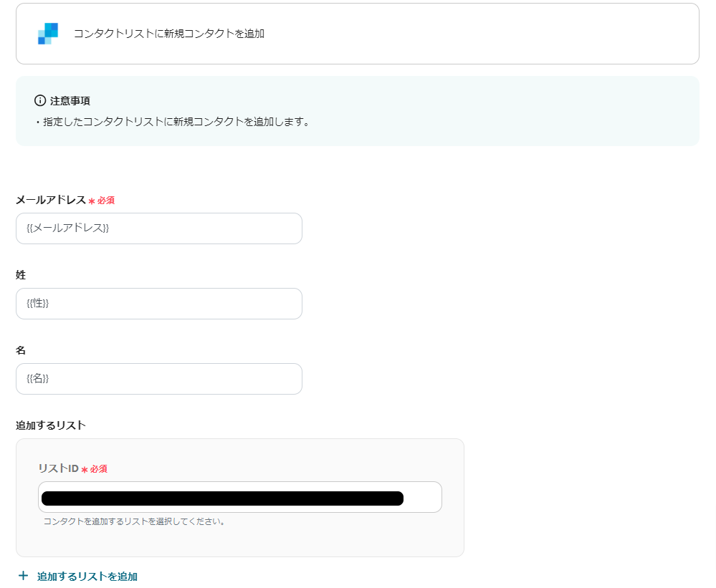This screenshot has height=588, width=716.
Task: Click hint コンタクトを追加するリストを選択してください。
Action: click(x=134, y=521)
